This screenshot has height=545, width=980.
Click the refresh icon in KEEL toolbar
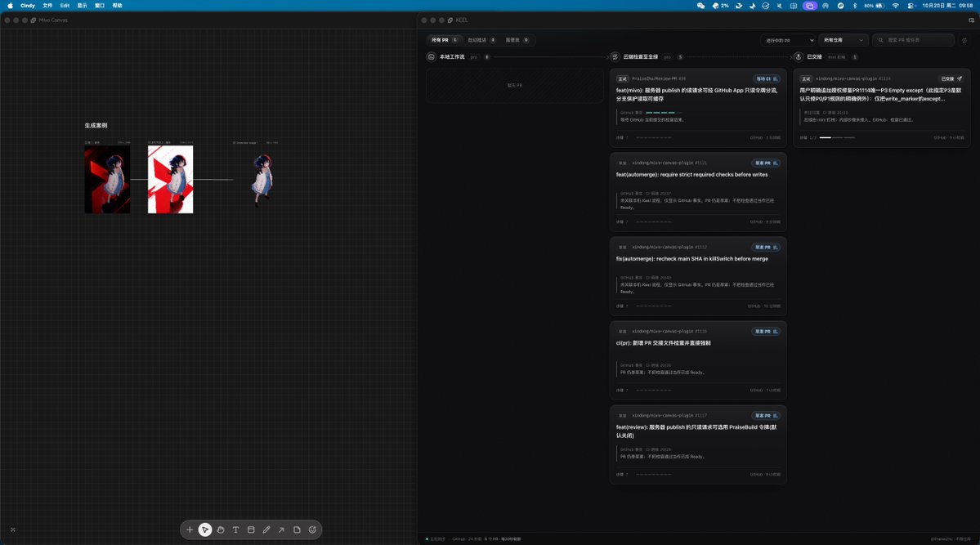pyautogui.click(x=964, y=41)
